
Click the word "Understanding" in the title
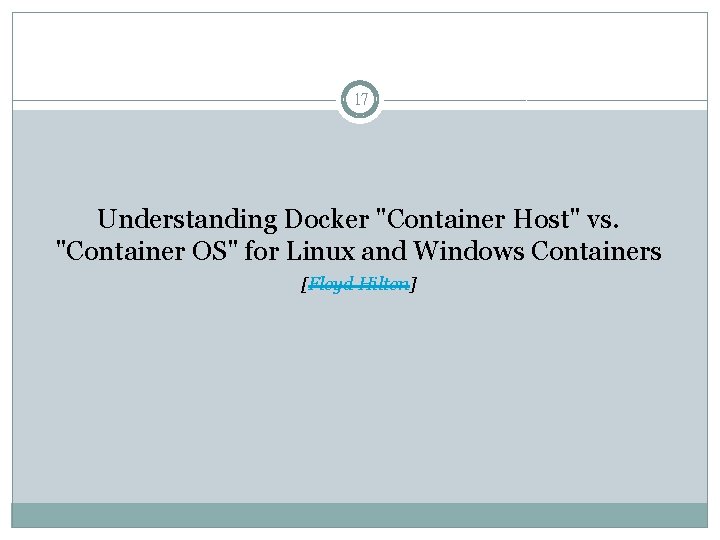point(188,218)
